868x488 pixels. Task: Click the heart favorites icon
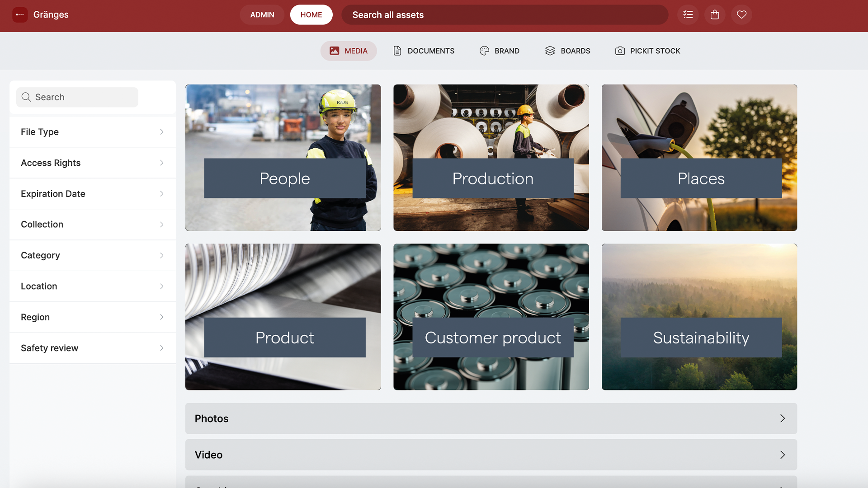(x=741, y=14)
